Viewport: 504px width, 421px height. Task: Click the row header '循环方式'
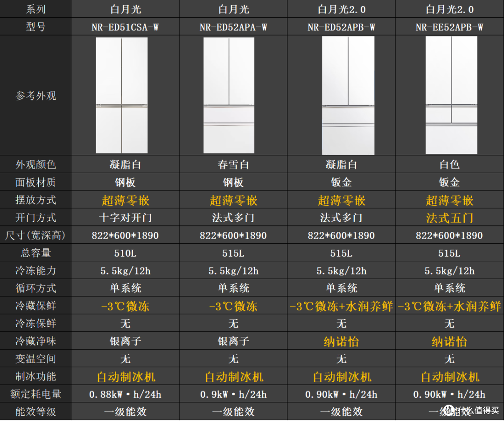[35, 288]
